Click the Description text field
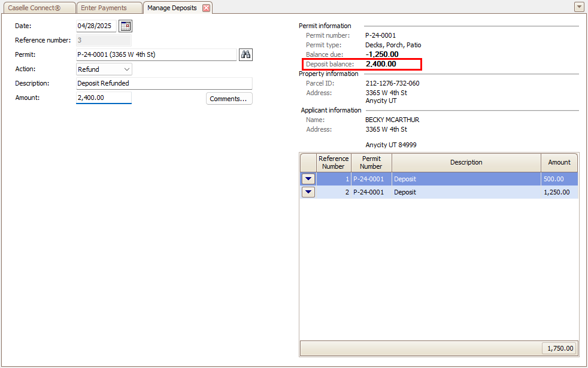Screen dimensions: 588x368 (x=163, y=83)
